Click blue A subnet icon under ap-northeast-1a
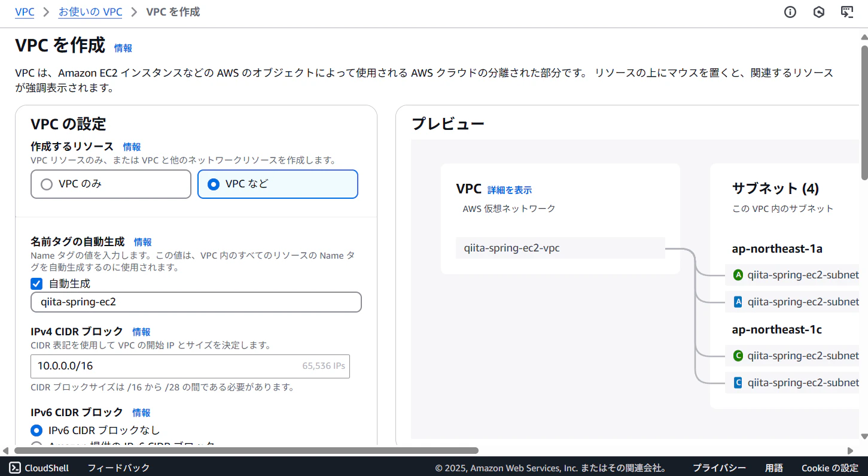868x476 pixels. coord(738,302)
